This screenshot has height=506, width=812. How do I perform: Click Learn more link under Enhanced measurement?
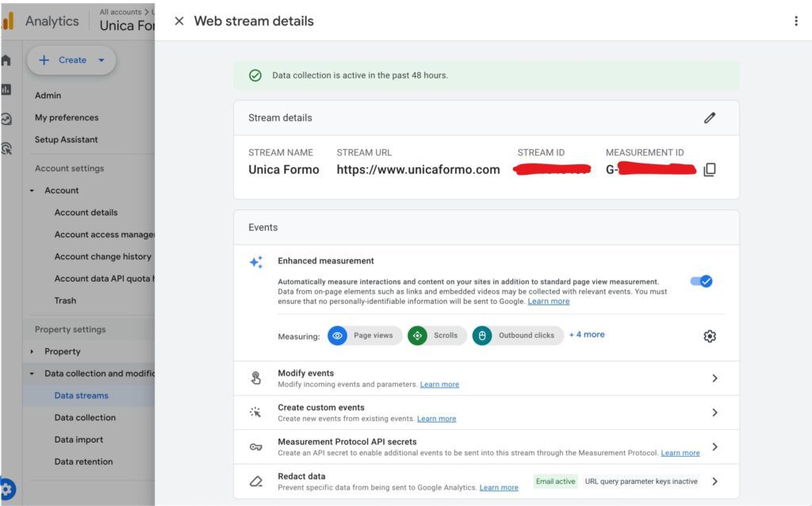pyautogui.click(x=548, y=301)
